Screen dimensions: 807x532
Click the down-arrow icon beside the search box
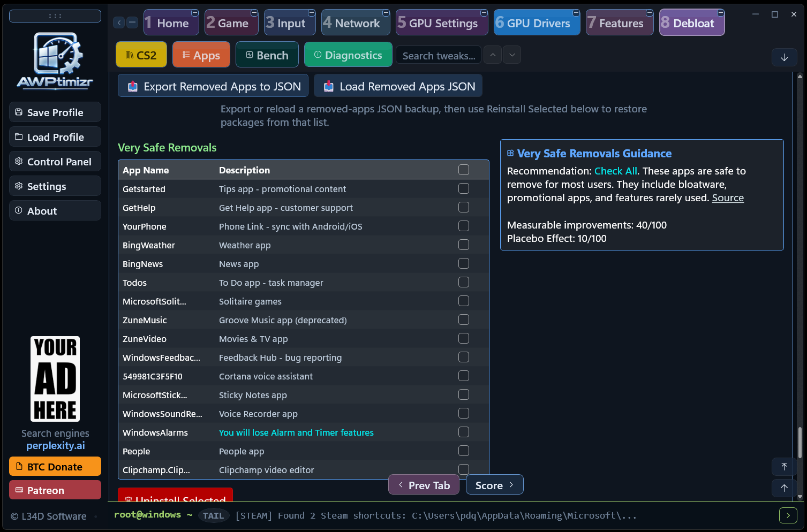click(784, 57)
